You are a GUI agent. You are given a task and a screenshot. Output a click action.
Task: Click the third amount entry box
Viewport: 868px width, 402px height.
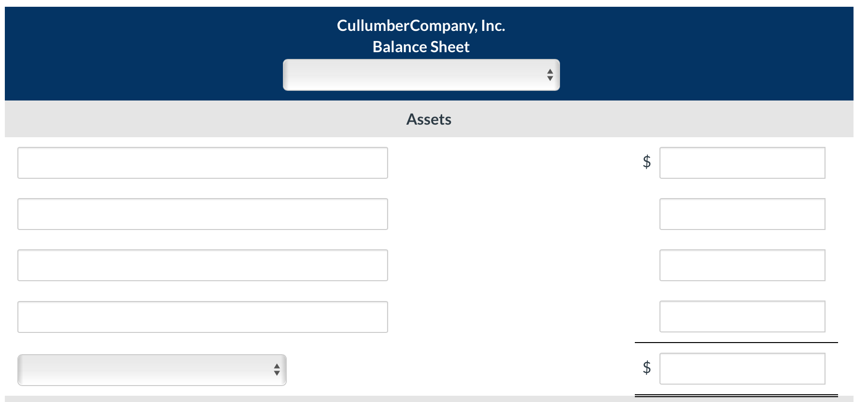pyautogui.click(x=743, y=265)
